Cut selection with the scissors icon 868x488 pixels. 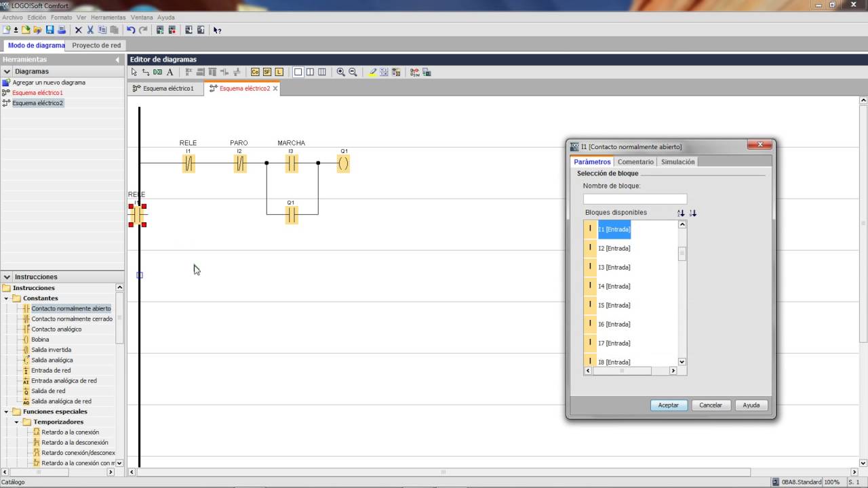(x=90, y=30)
